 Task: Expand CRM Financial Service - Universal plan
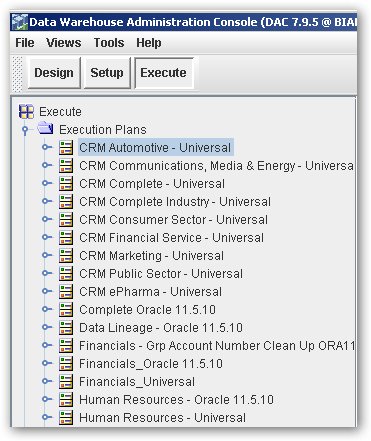pos(47,237)
